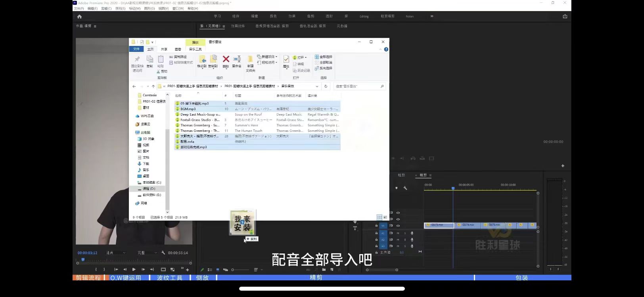Image resolution: width=644 pixels, height=297 pixels.
Task: Click the Premiere Home icon
Action: point(79,17)
